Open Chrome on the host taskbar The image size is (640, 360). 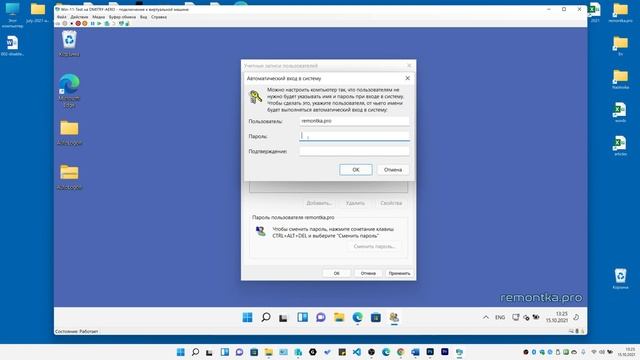[x=400, y=352]
